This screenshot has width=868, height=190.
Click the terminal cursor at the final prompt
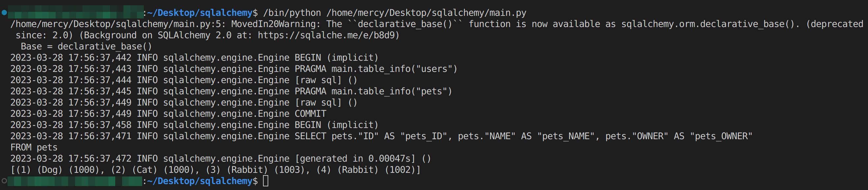pyautogui.click(x=266, y=181)
